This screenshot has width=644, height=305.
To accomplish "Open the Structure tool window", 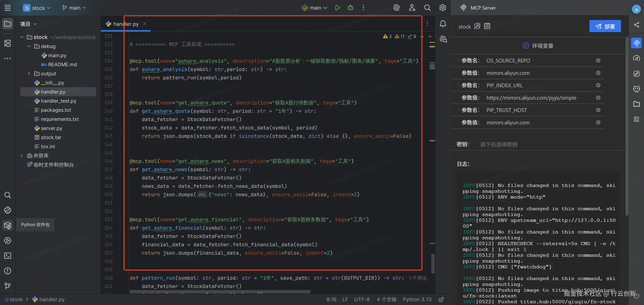I will point(8,43).
